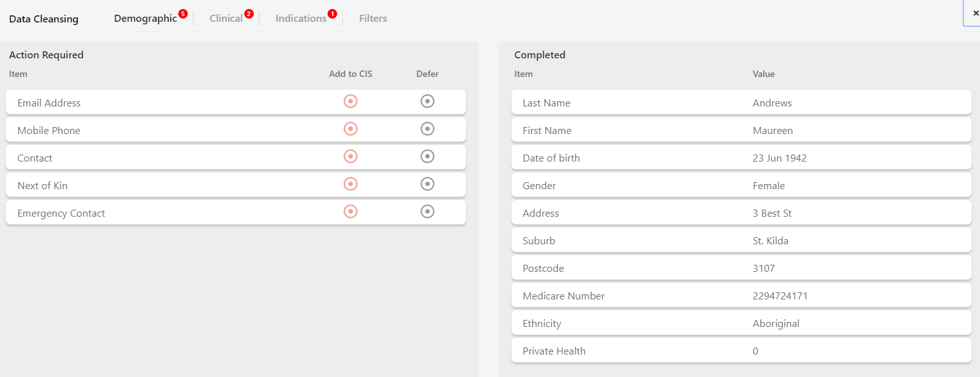Click the Last Name Andrews row

click(x=742, y=103)
